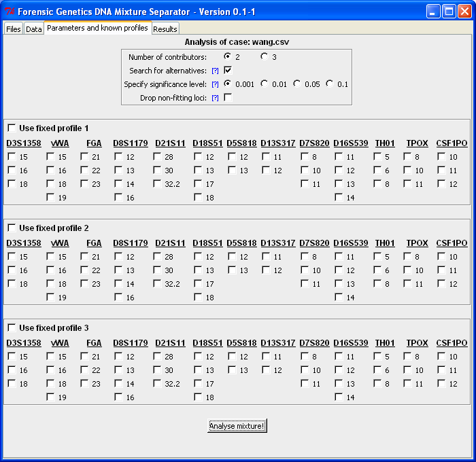Screen dimensions: 476x462
Task: Open help for significance level
Action: coord(215,84)
